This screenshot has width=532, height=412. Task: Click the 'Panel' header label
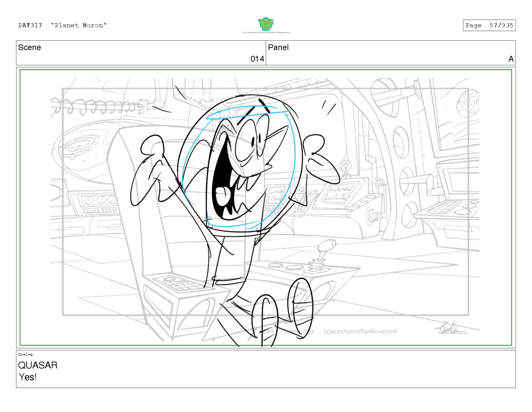coord(278,47)
